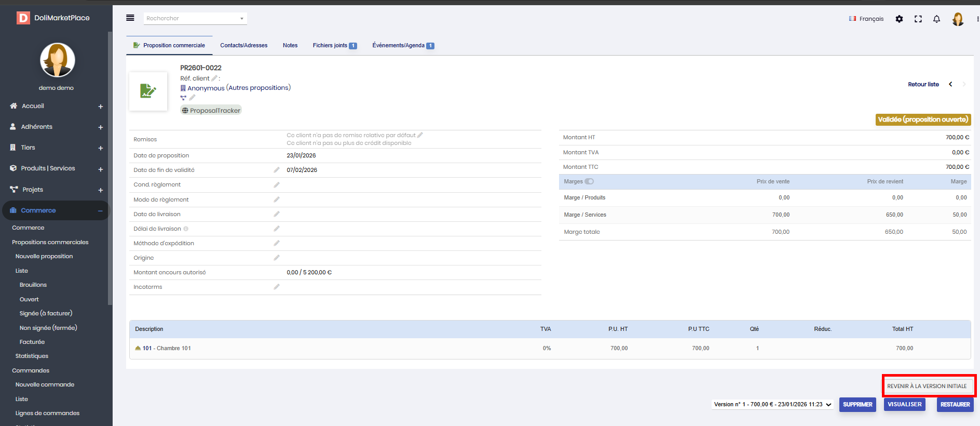Open the Proposition commerciale tab
This screenshot has width=980, height=426.
click(169, 45)
